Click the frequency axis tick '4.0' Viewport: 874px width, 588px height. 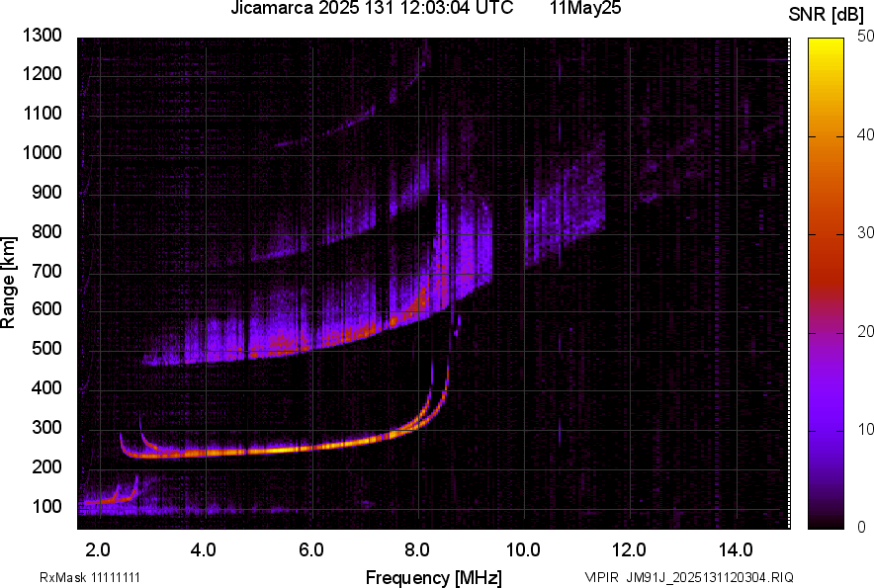pos(204,550)
